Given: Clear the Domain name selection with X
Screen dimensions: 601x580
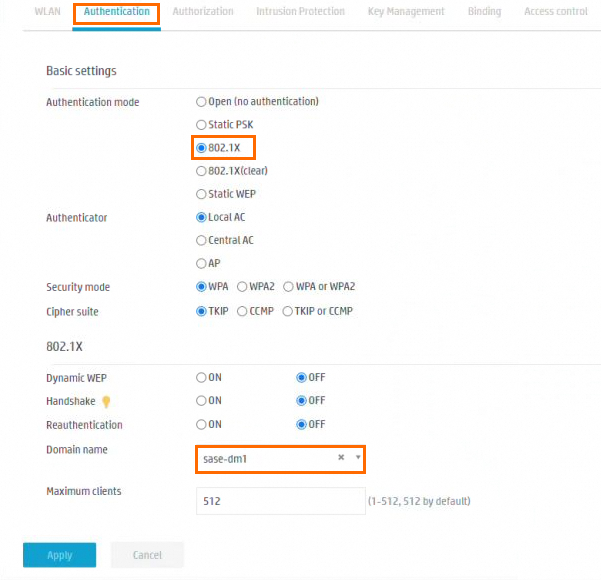Looking at the screenshot, I should [x=341, y=457].
